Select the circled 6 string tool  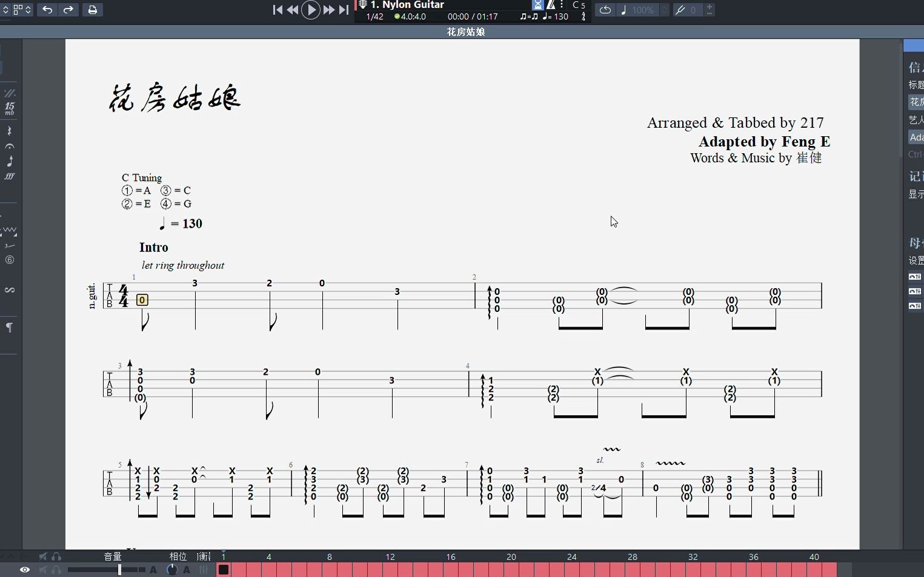click(x=9, y=260)
